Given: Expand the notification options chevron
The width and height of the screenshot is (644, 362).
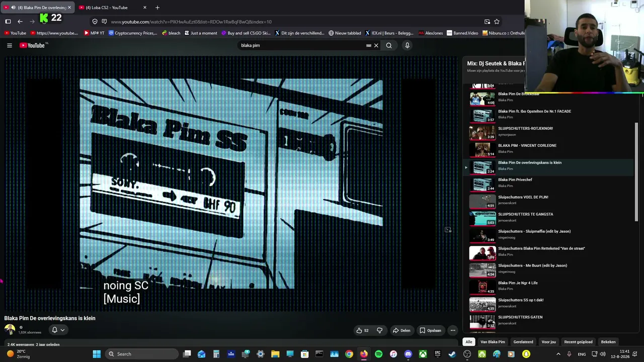Looking at the screenshot, I should (x=62, y=330).
